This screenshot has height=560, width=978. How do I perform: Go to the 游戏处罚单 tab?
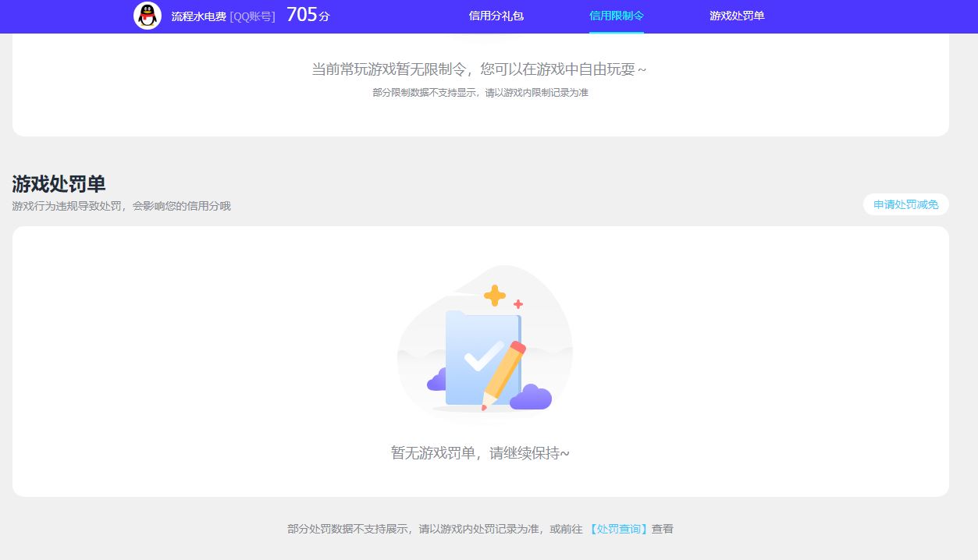click(x=736, y=16)
